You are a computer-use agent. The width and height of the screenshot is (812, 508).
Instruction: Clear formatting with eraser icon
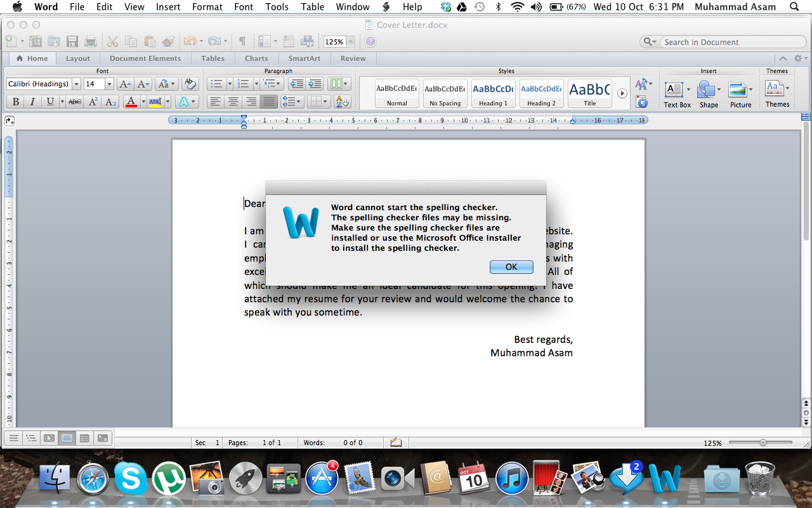coord(190,84)
